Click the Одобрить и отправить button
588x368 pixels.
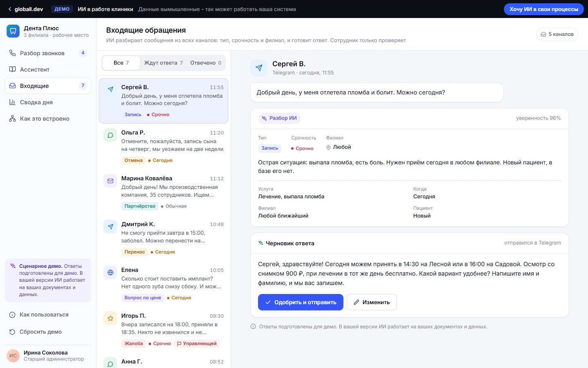pyautogui.click(x=301, y=302)
